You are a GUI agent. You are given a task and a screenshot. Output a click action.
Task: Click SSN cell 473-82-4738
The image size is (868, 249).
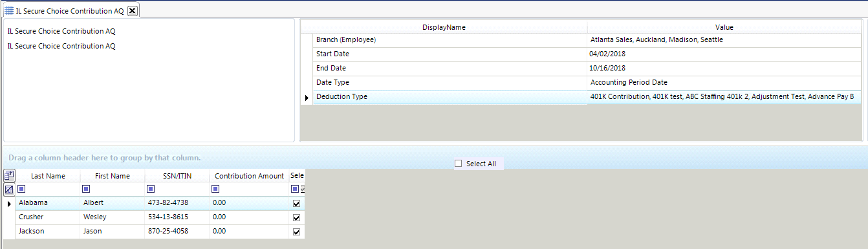tap(177, 203)
